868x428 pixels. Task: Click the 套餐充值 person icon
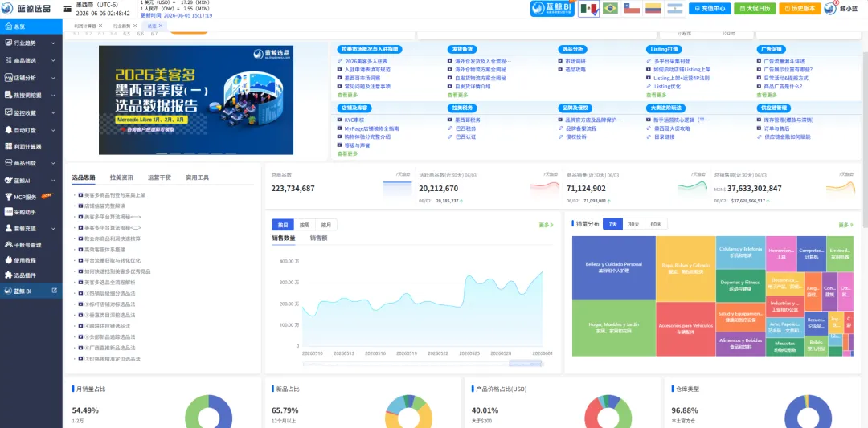click(x=8, y=228)
